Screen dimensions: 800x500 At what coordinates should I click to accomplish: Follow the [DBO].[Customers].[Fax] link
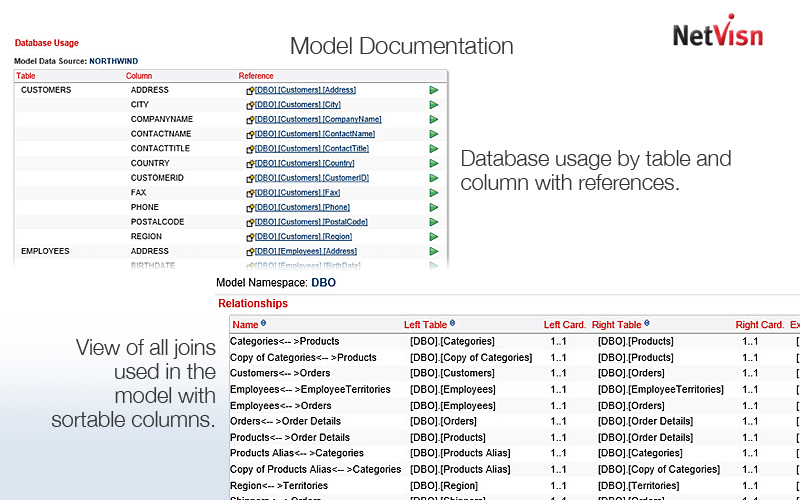(297, 192)
